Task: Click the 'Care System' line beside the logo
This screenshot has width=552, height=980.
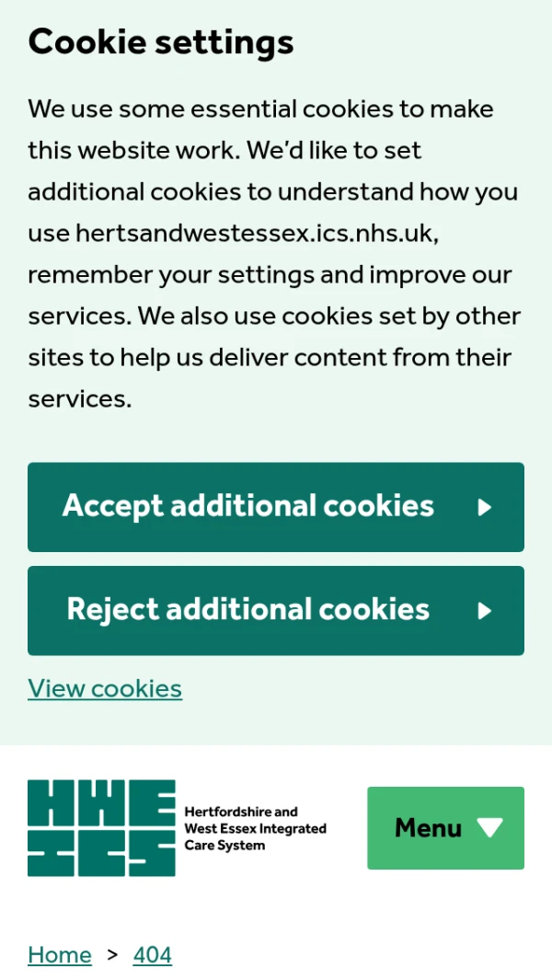Action: [224, 846]
